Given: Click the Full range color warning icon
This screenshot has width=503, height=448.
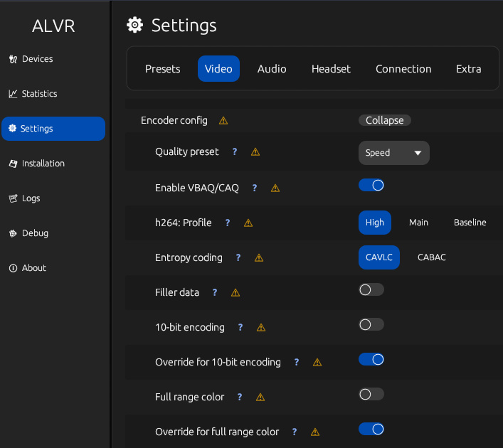Looking at the screenshot, I should click(260, 397).
